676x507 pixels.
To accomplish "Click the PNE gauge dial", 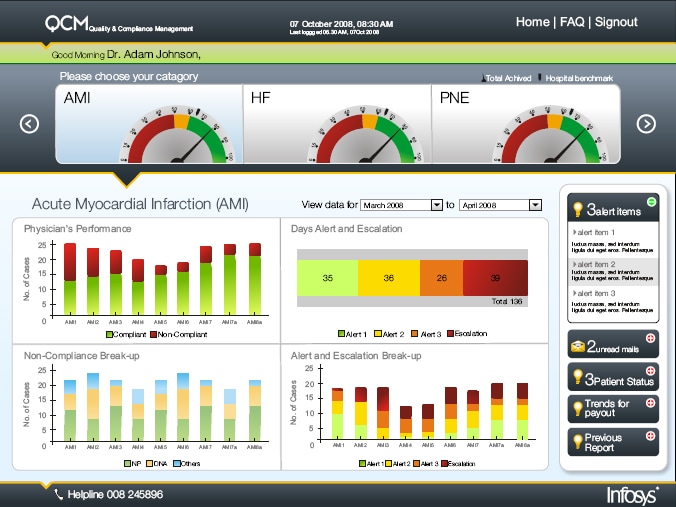I will (551, 135).
